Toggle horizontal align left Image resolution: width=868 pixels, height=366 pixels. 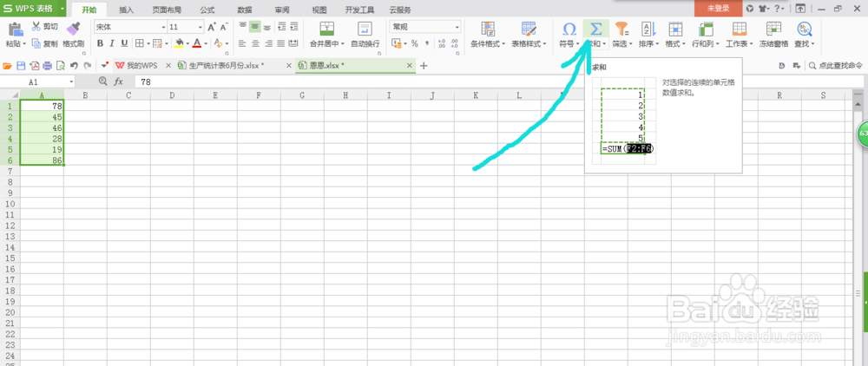[242, 43]
